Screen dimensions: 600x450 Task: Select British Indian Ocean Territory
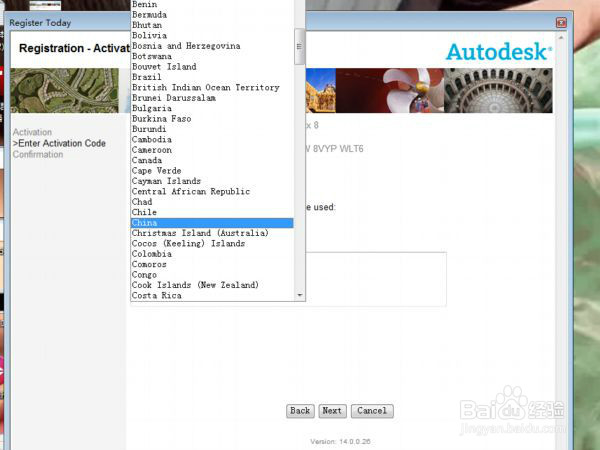tap(212, 88)
